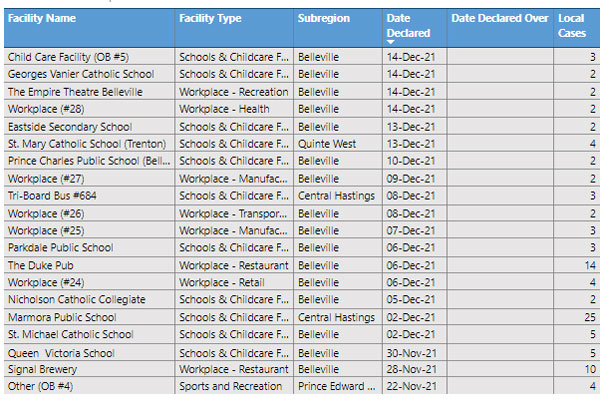Screen dimensions: 600x399
Task: Click The Duke Pub facility name
Action: (x=41, y=265)
